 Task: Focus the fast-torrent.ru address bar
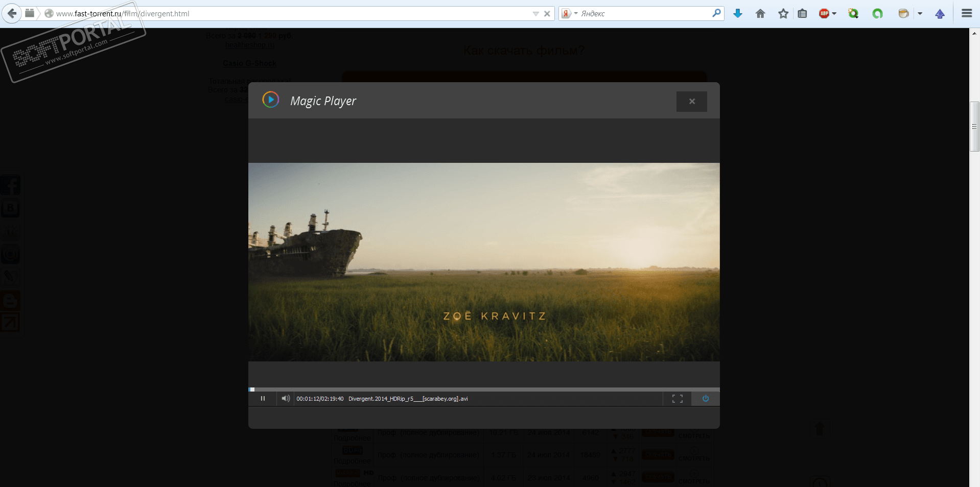(291, 14)
